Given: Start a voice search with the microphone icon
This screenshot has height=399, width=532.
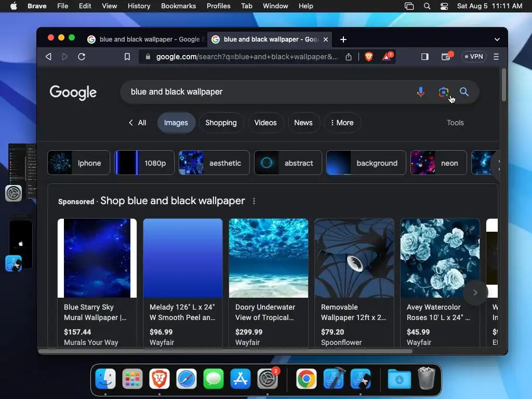Looking at the screenshot, I should (420, 91).
